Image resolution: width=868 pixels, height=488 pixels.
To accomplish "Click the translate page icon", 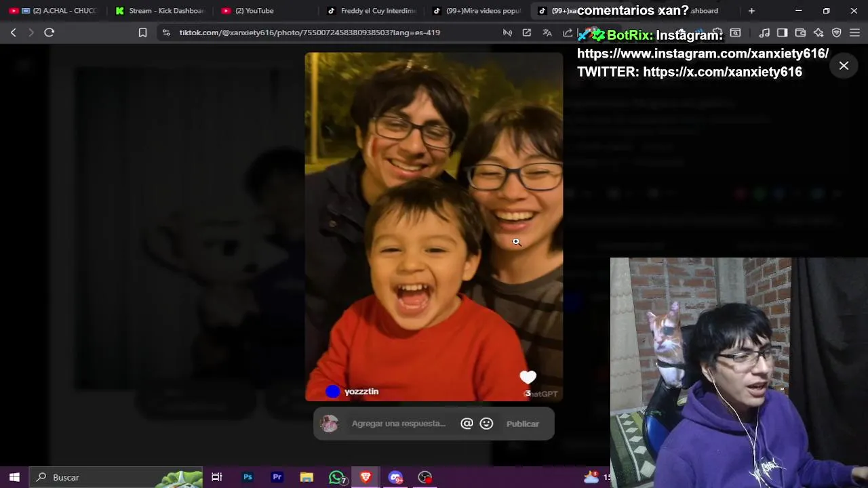I will click(x=547, y=33).
